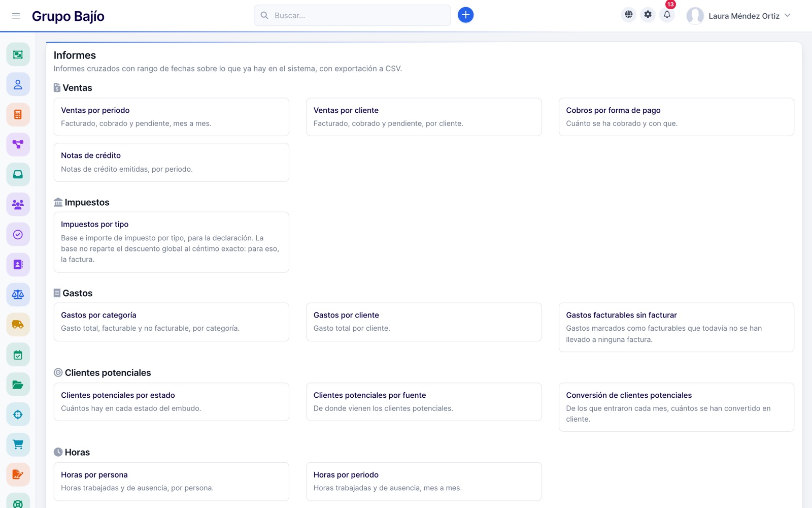
Task: Click the Grupo Bajío logo
Action: coord(68,16)
